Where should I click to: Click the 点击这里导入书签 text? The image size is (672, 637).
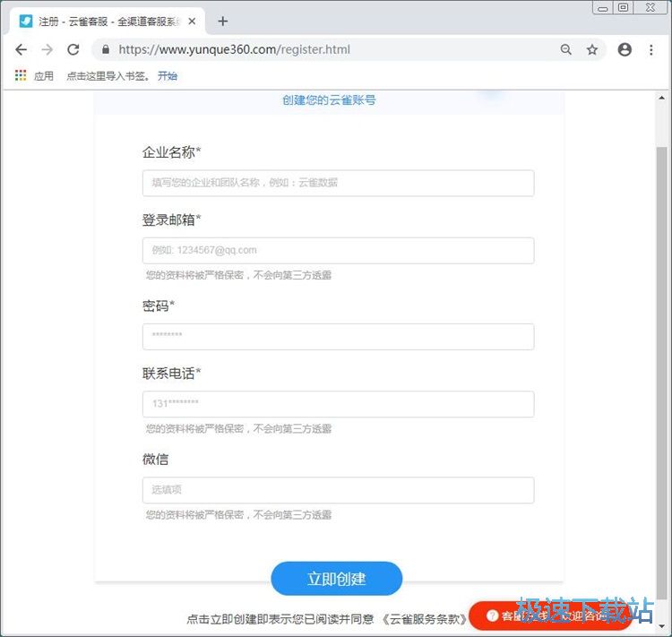click(x=108, y=76)
